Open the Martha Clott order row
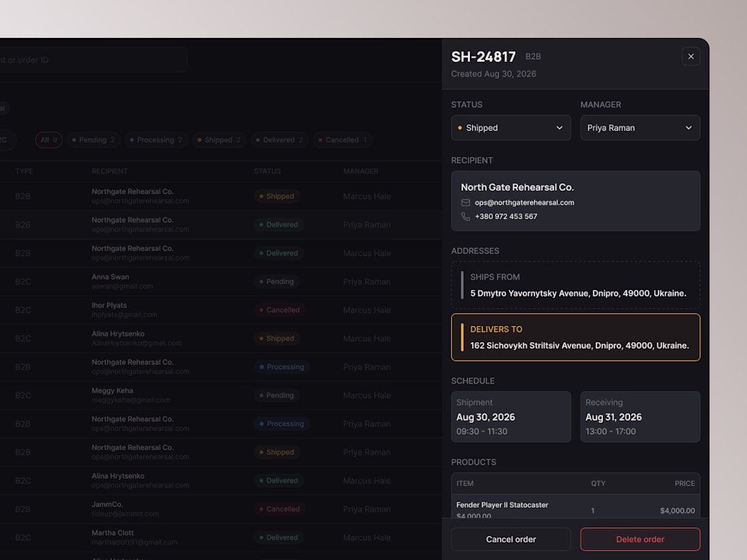747x560 pixels. (221, 538)
